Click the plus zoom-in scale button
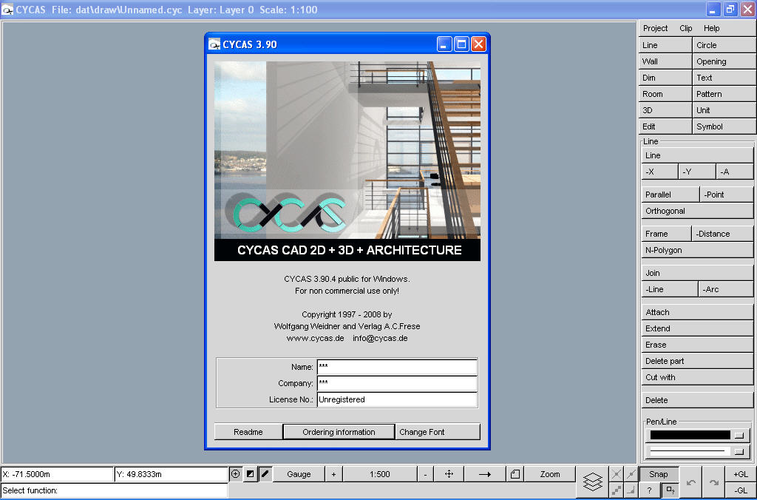The height and width of the screenshot is (500, 757). 334,474
